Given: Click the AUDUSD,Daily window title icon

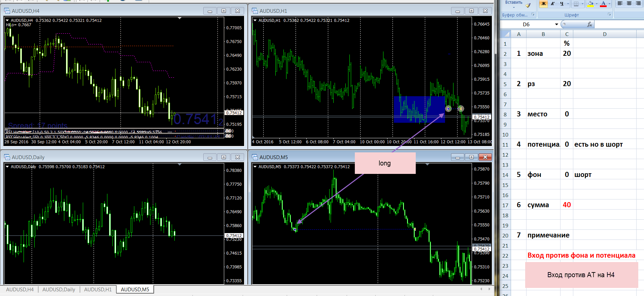Looking at the screenshot, I should click(7, 157).
